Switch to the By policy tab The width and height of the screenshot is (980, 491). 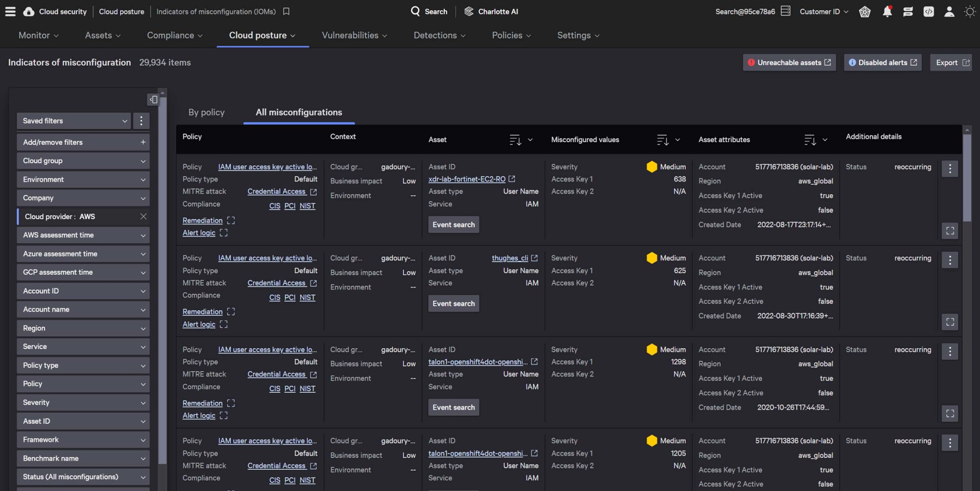[206, 112]
